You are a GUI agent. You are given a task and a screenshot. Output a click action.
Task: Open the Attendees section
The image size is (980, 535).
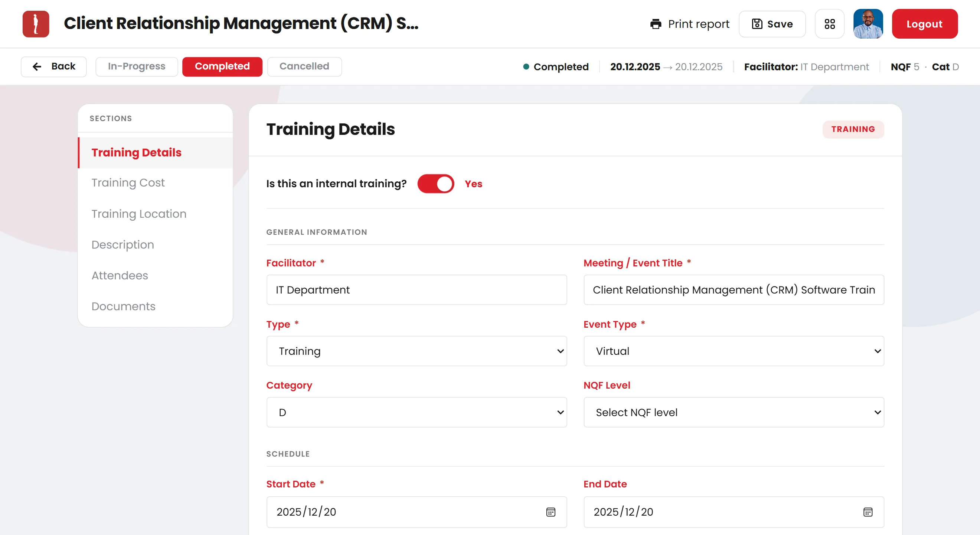155,276
